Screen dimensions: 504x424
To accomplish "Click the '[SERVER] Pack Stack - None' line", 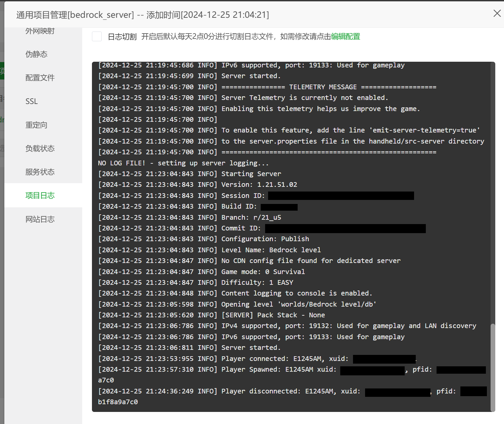I will point(211,315).
